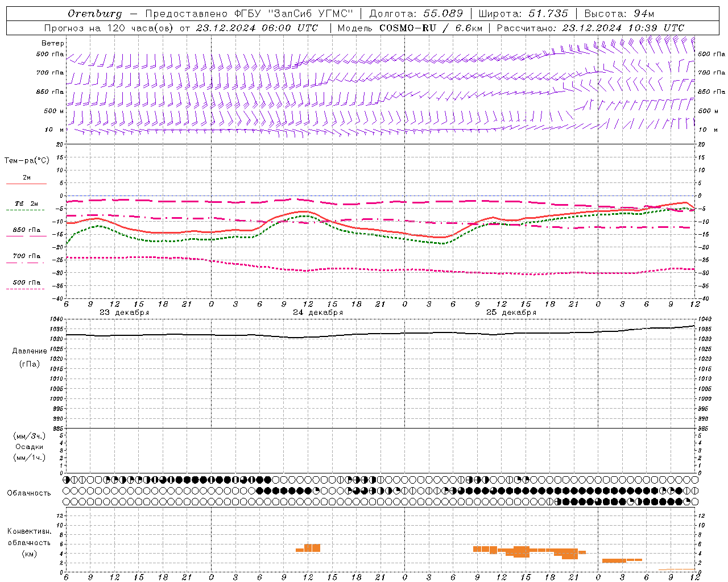Screen dimensions: 728x582
Task: Click 700 гПа in the temperature legend
Action: click(x=27, y=256)
